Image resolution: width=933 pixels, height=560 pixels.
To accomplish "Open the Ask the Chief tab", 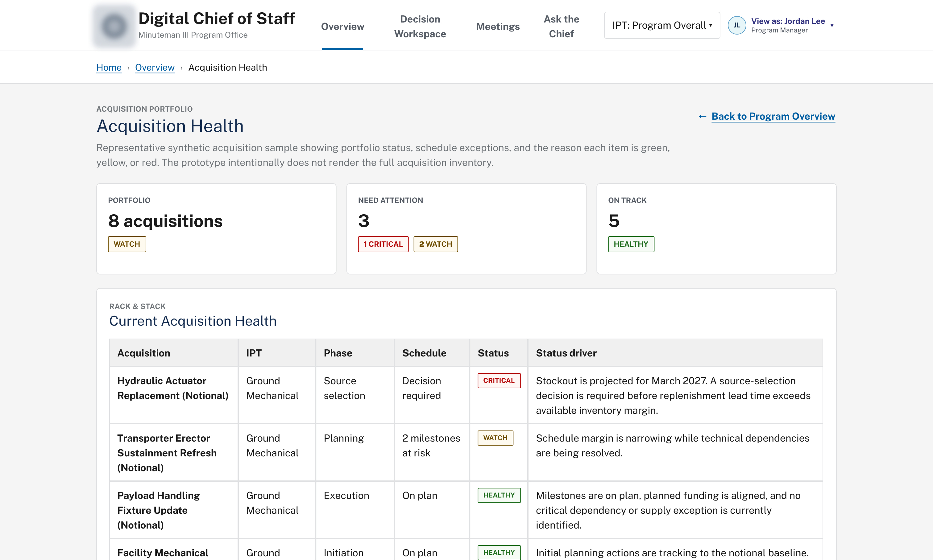I will pos(561,27).
